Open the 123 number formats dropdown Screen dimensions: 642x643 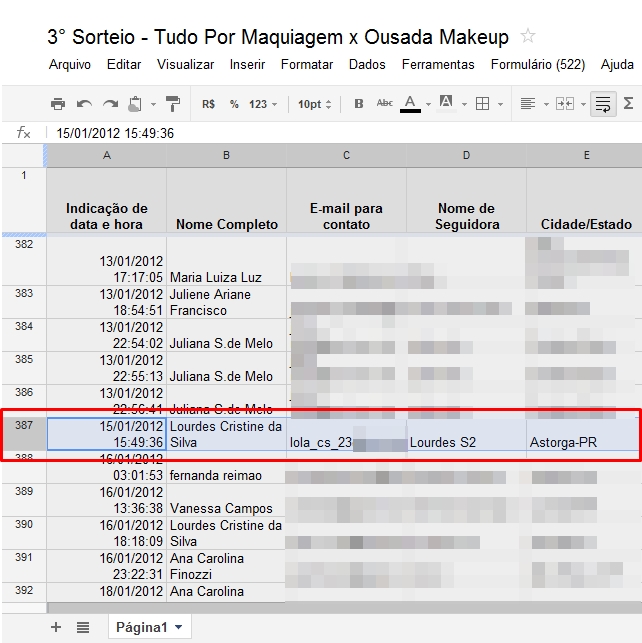point(263,104)
